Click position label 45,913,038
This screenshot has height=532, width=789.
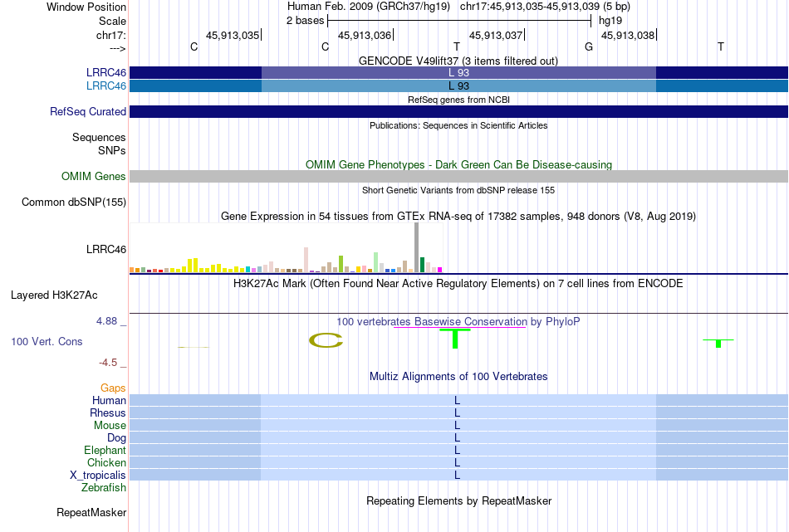click(628, 35)
